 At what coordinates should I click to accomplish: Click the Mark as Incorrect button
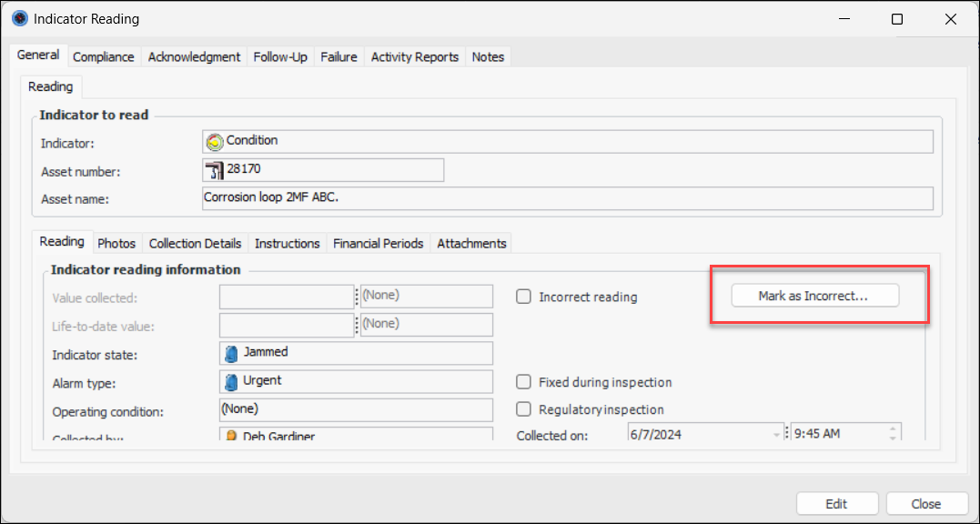(815, 296)
